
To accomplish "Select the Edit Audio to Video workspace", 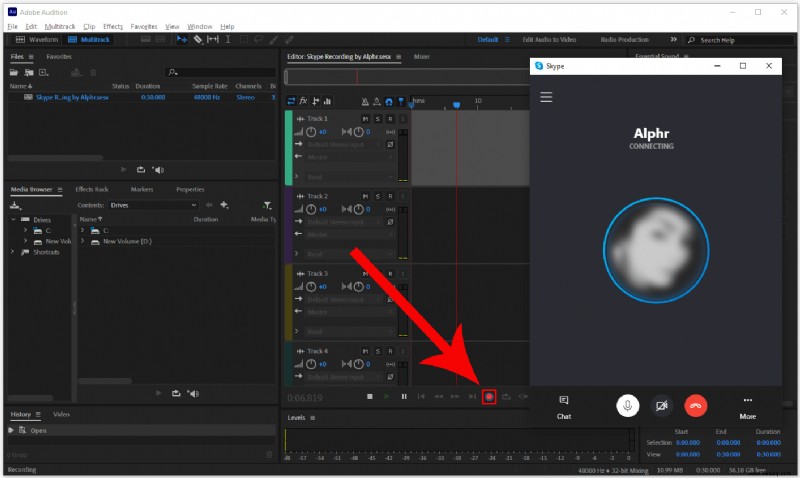I will point(549,39).
